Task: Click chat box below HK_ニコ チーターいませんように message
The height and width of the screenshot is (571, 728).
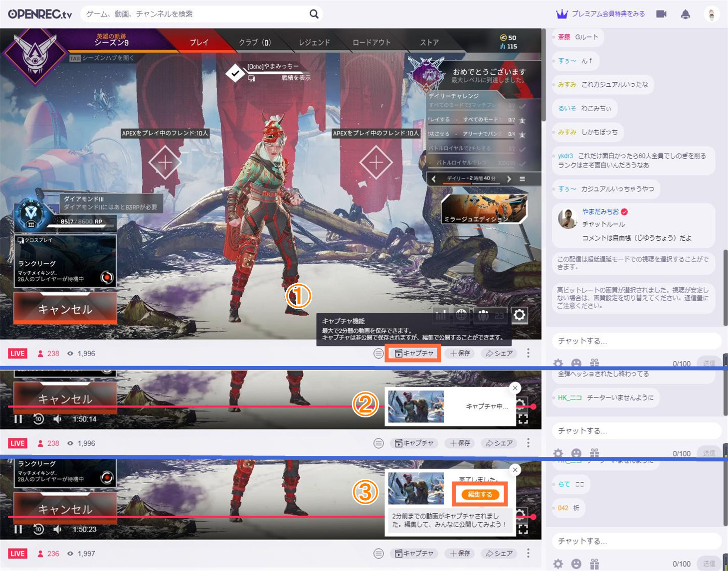Action: click(x=637, y=430)
